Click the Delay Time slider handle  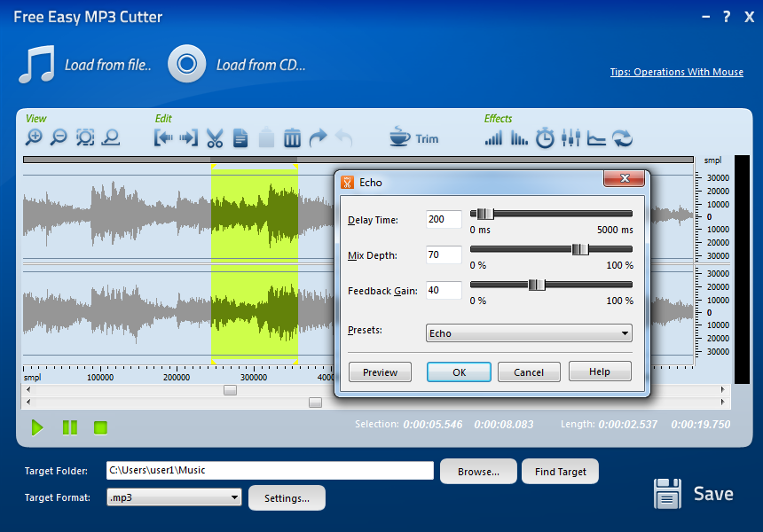[485, 214]
